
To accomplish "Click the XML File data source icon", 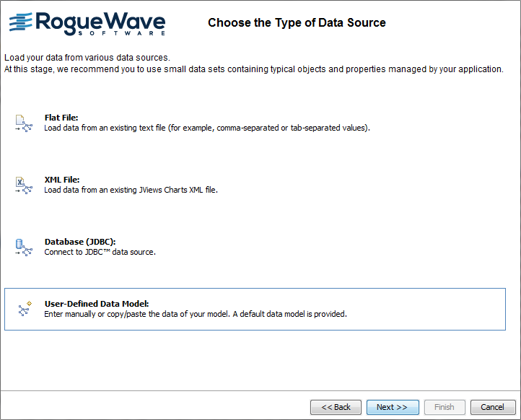I will click(x=24, y=185).
